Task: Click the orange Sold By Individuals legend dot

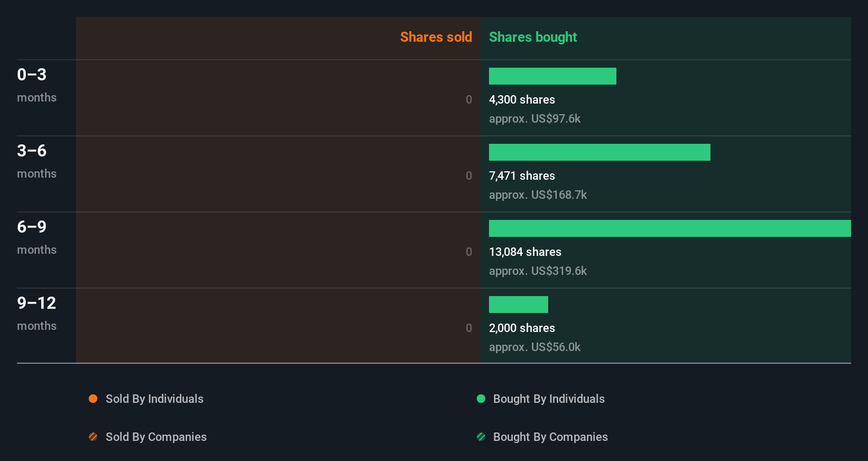Action: [93, 399]
